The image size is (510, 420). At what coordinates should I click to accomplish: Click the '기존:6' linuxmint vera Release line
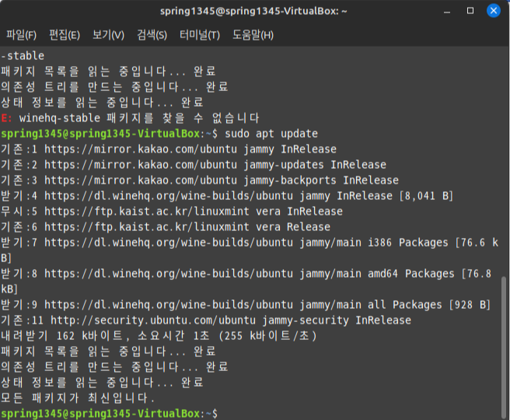click(x=166, y=227)
